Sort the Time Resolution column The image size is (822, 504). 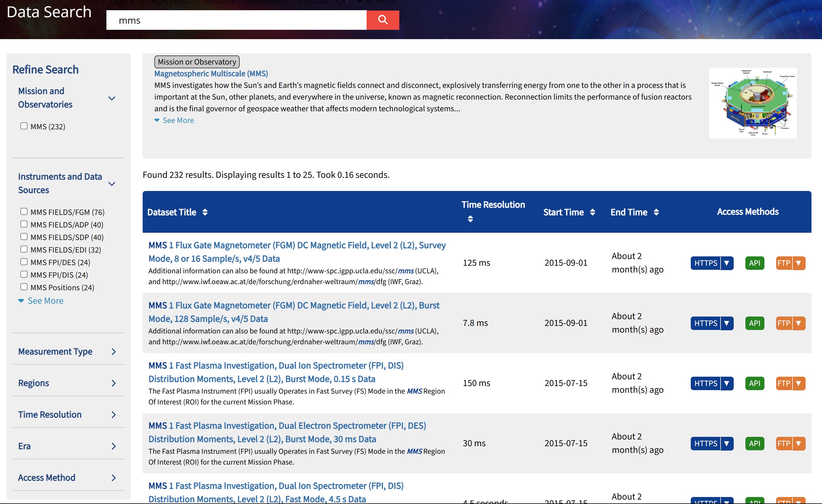point(470,219)
